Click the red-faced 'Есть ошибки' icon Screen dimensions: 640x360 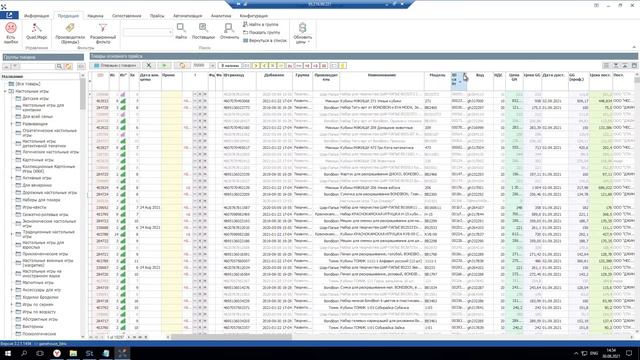tap(11, 28)
